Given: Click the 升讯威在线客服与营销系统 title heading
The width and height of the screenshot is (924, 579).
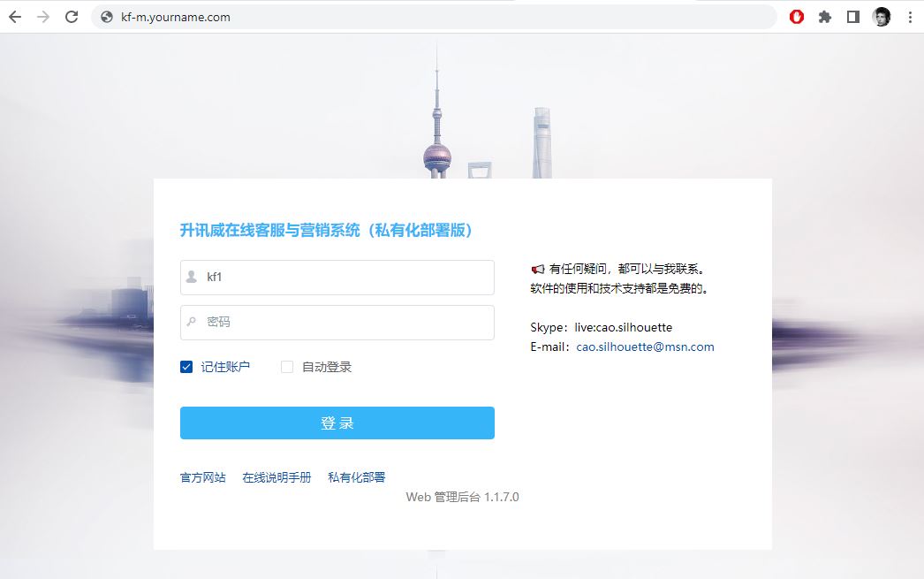Looking at the screenshot, I should tap(327, 230).
